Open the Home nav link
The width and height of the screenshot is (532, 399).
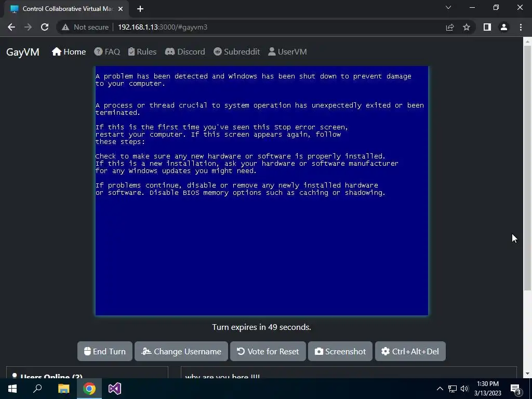pyautogui.click(x=69, y=51)
